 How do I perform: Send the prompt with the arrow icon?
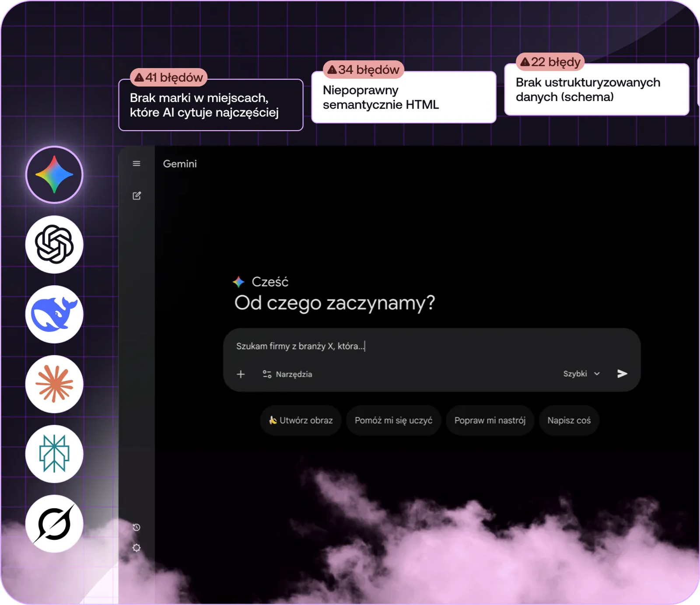(622, 374)
